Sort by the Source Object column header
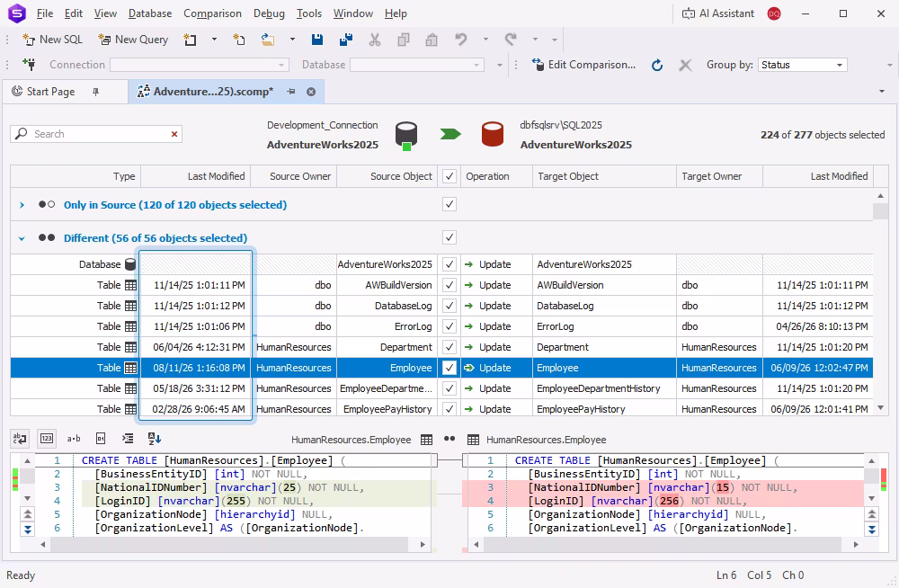This screenshot has height=588, width=899. coord(387,176)
